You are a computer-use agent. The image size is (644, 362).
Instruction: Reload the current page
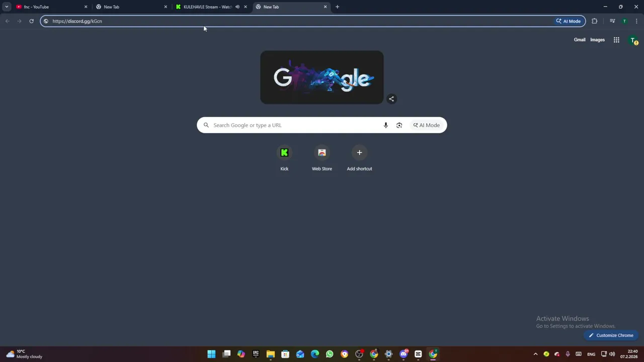pyautogui.click(x=31, y=21)
